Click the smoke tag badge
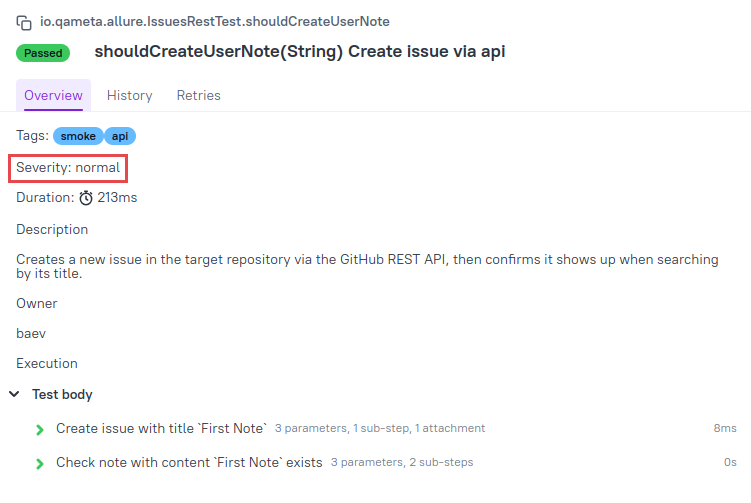This screenshot has height=503, width=751. click(78, 136)
